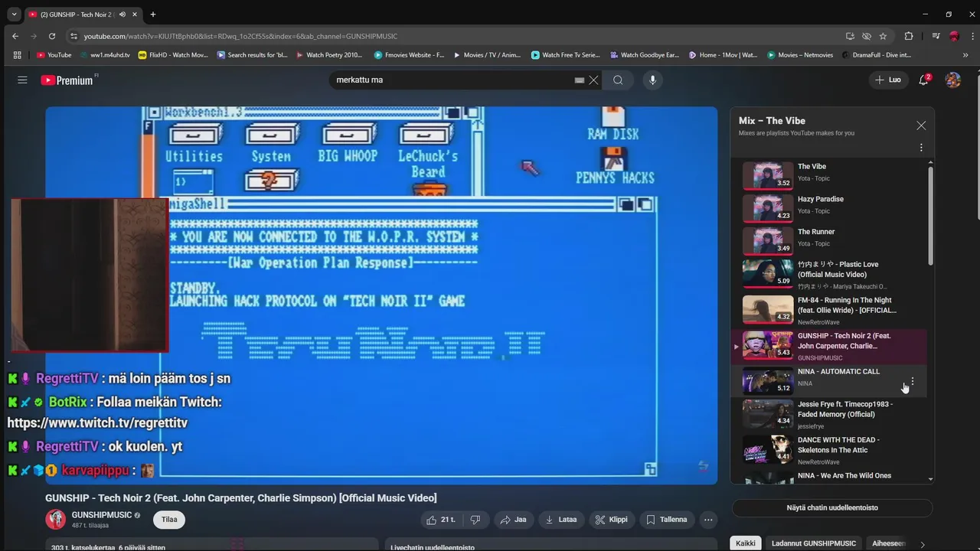Open the notifications bell

tap(924, 80)
